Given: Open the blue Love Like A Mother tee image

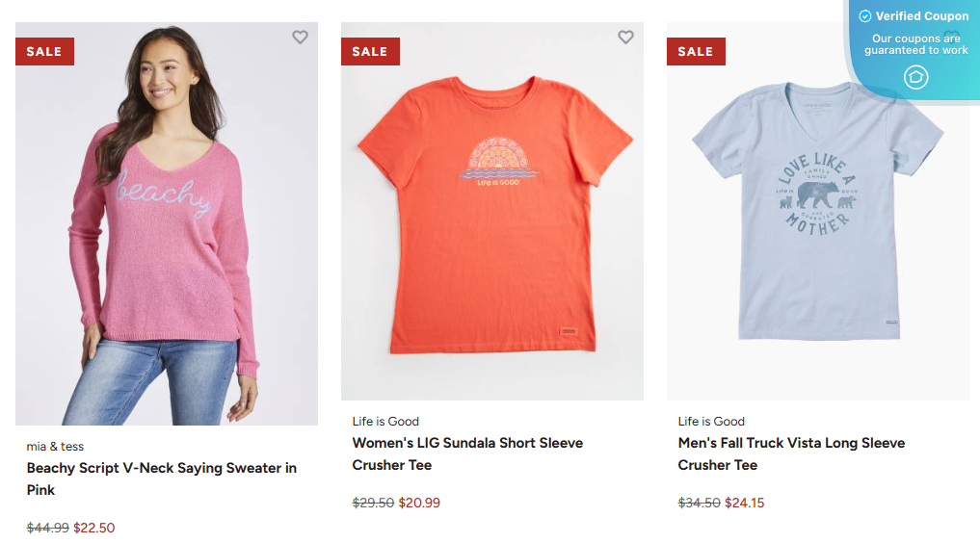Looking at the screenshot, I should pyautogui.click(x=818, y=221).
